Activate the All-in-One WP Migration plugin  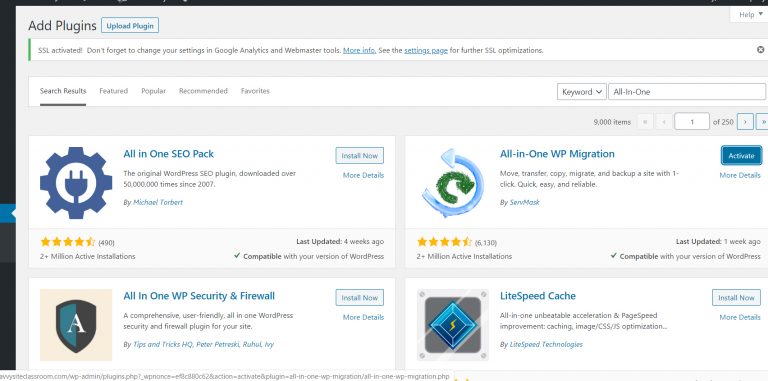pyautogui.click(x=741, y=156)
